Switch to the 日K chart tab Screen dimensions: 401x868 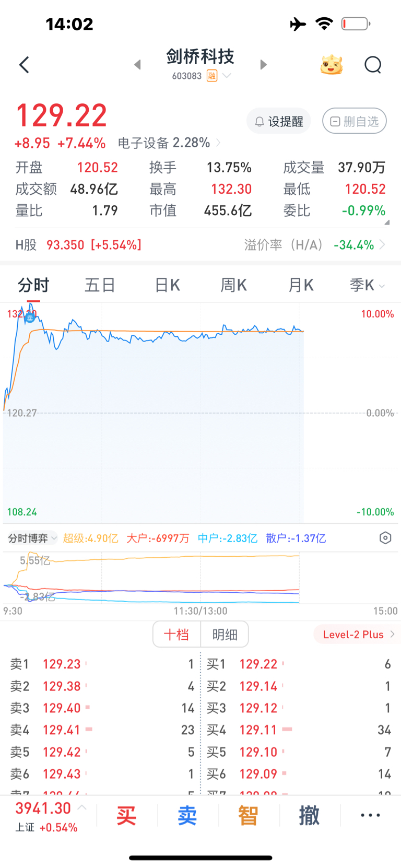pos(168,285)
